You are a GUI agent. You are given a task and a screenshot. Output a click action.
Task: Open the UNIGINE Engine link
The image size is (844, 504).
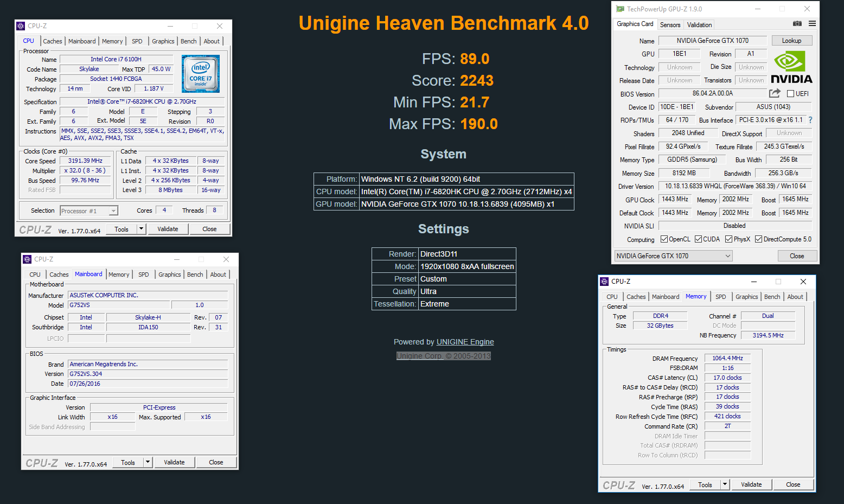465,342
